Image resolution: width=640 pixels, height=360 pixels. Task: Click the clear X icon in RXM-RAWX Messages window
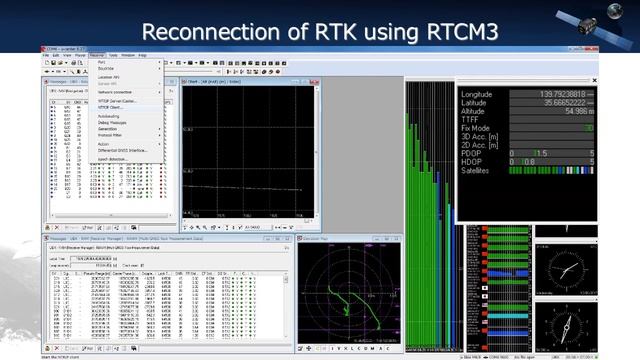tap(57, 348)
